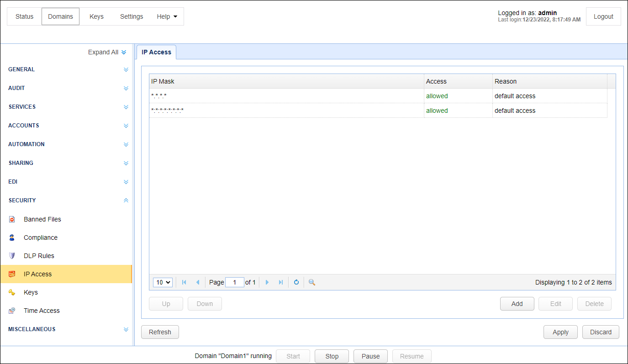The image size is (628, 364).
Task: Expand the ACCOUNTS section
Action: pyautogui.click(x=126, y=126)
